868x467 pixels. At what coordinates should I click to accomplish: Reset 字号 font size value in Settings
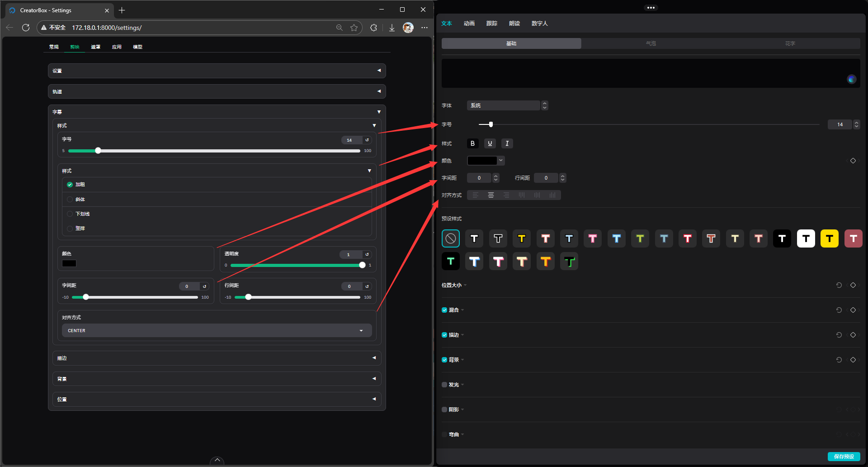[x=367, y=140]
